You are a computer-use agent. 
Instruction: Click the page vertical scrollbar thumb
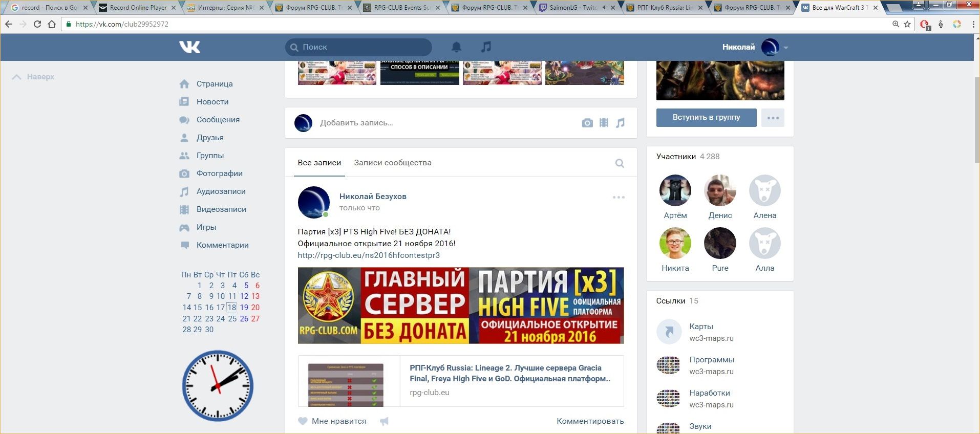[x=976, y=120]
